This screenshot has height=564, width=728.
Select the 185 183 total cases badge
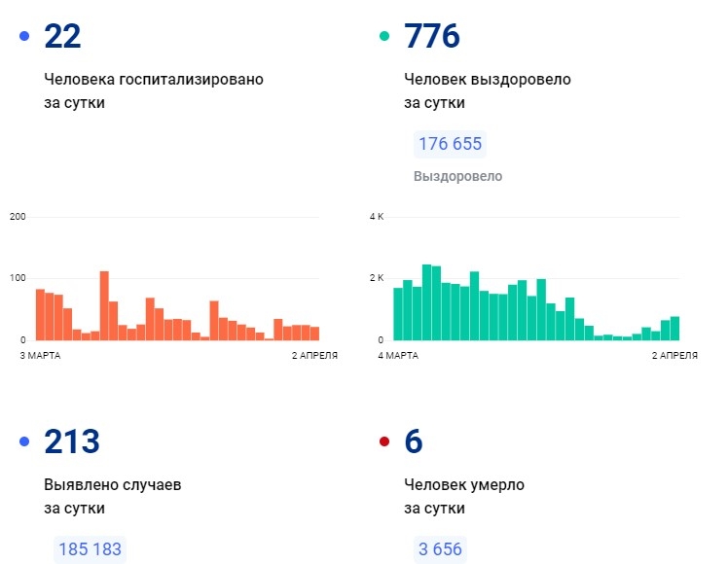[x=90, y=549]
